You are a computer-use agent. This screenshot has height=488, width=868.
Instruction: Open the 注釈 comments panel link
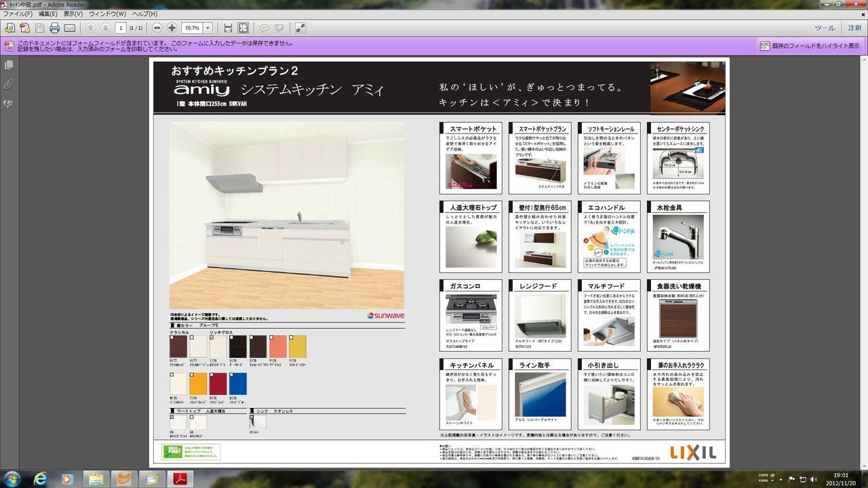point(854,28)
